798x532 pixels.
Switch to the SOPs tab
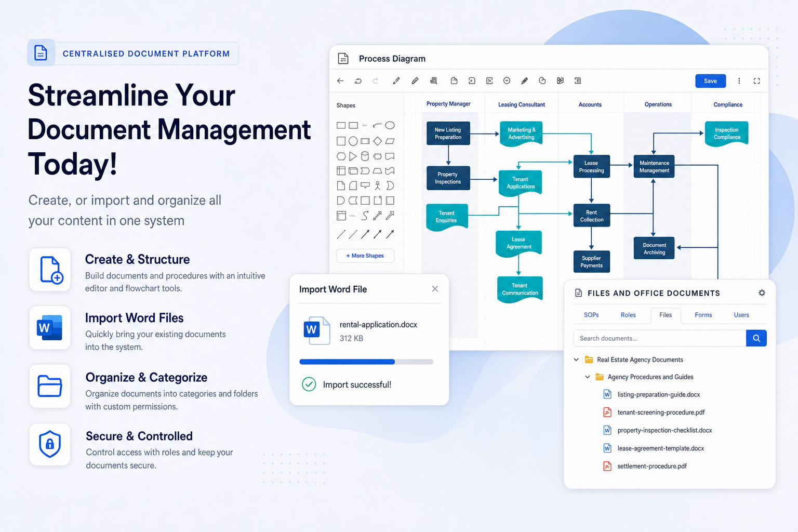(x=591, y=315)
